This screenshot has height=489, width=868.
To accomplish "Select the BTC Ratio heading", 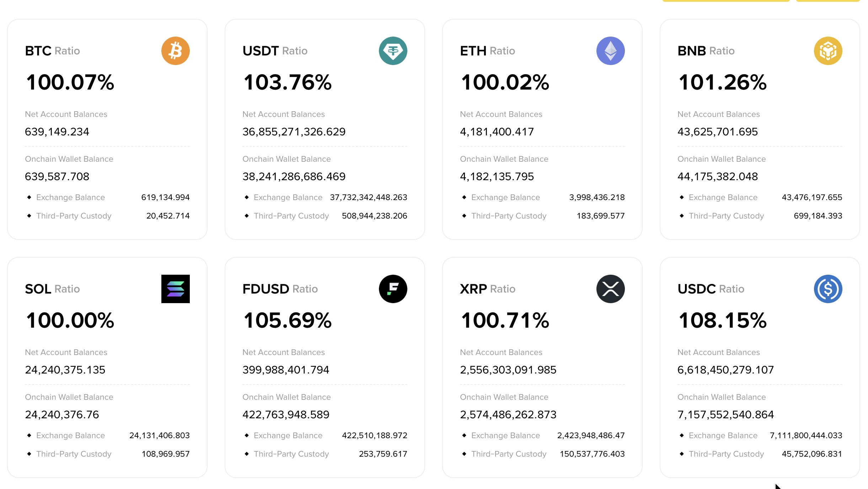I will coord(52,50).
